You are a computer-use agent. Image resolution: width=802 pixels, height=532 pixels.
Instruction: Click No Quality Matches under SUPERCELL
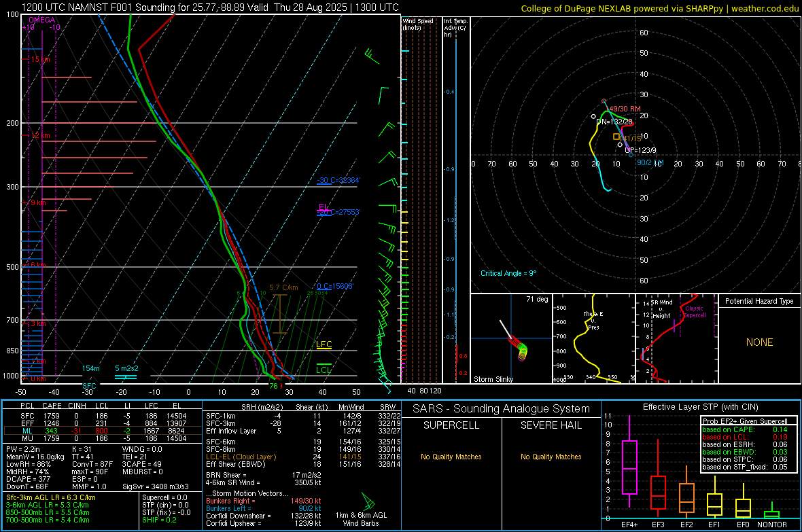[451, 457]
